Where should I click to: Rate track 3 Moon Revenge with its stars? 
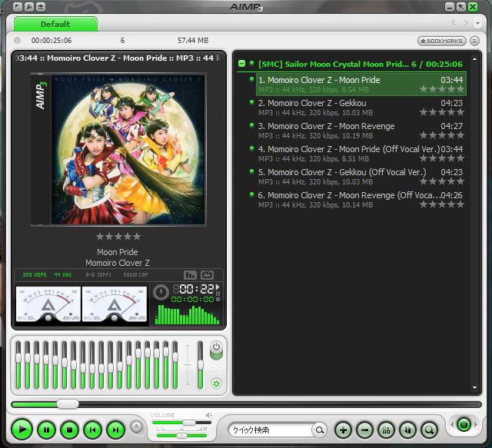pyautogui.click(x=442, y=135)
